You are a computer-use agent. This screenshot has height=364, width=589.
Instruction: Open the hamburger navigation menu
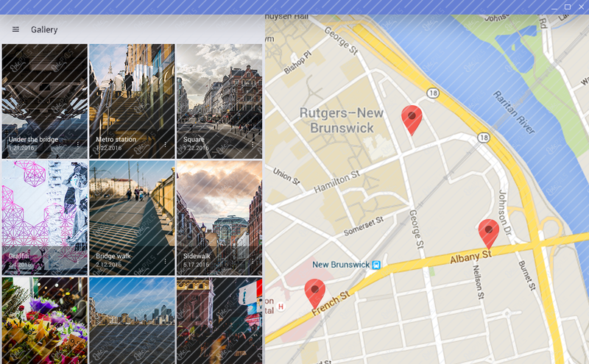tap(15, 29)
